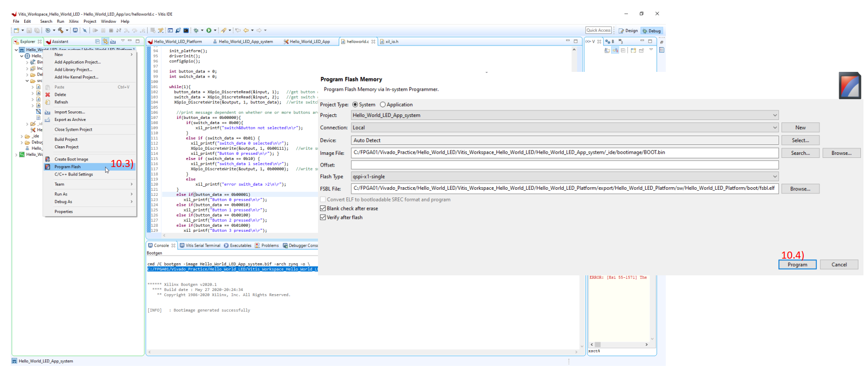Viewport: 868px width, 372px height.
Task: Click the Save toolbar icon
Action: (x=29, y=30)
